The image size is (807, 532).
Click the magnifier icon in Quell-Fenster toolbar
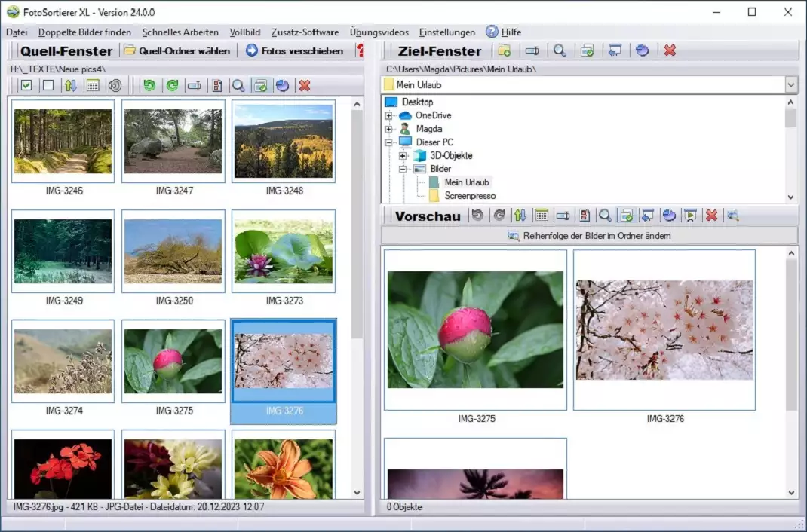pyautogui.click(x=238, y=85)
